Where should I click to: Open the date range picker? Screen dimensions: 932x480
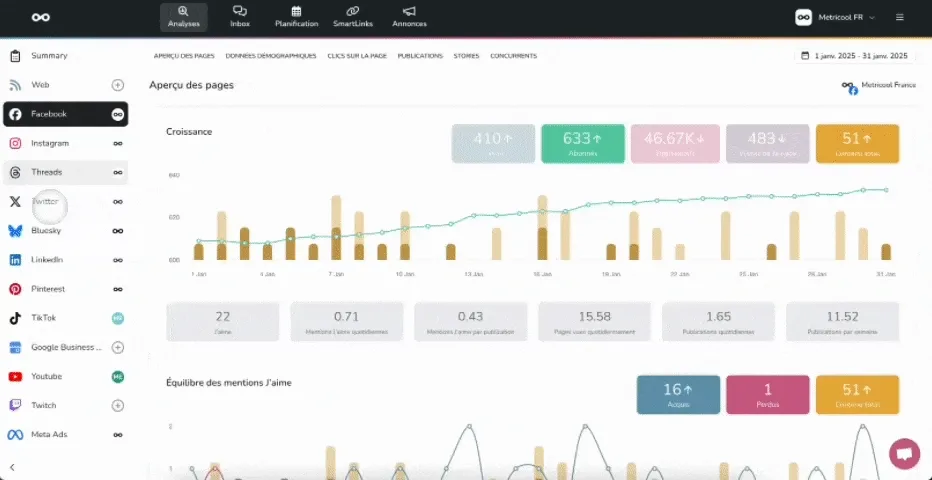pyautogui.click(x=854, y=56)
